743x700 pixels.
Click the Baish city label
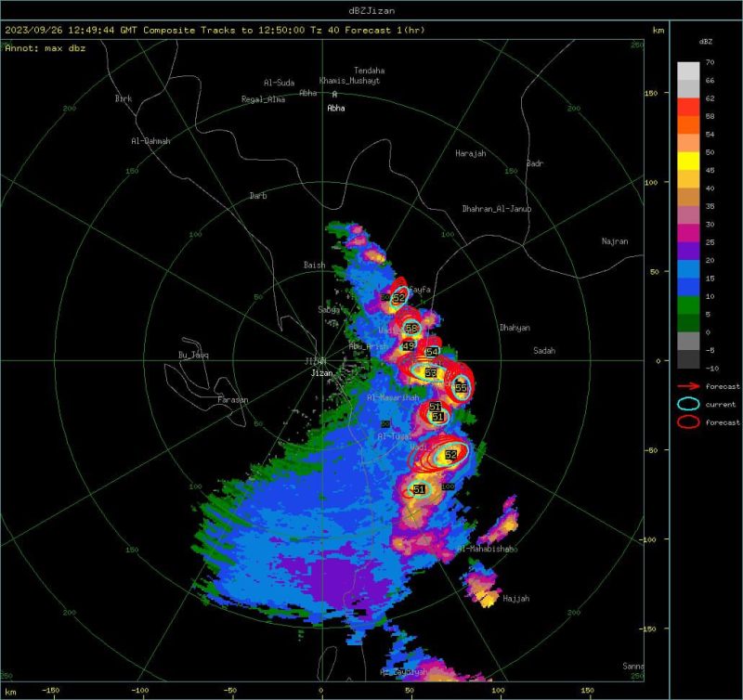(315, 265)
